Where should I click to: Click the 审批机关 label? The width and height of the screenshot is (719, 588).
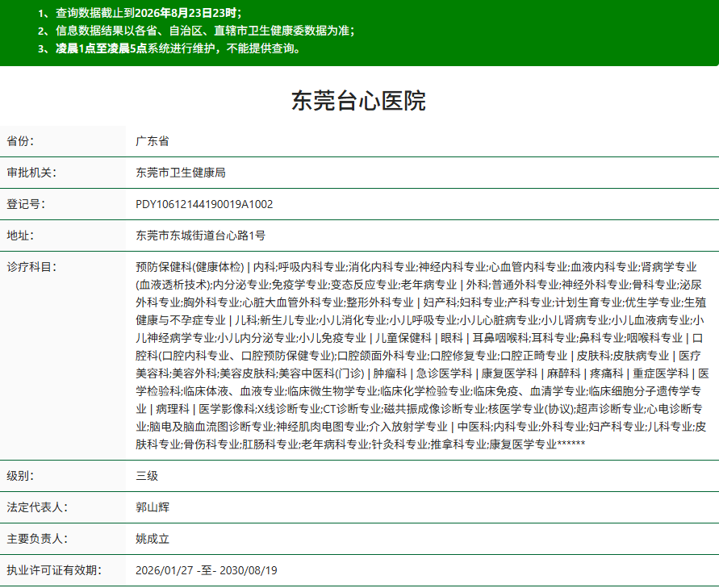tap(31, 173)
